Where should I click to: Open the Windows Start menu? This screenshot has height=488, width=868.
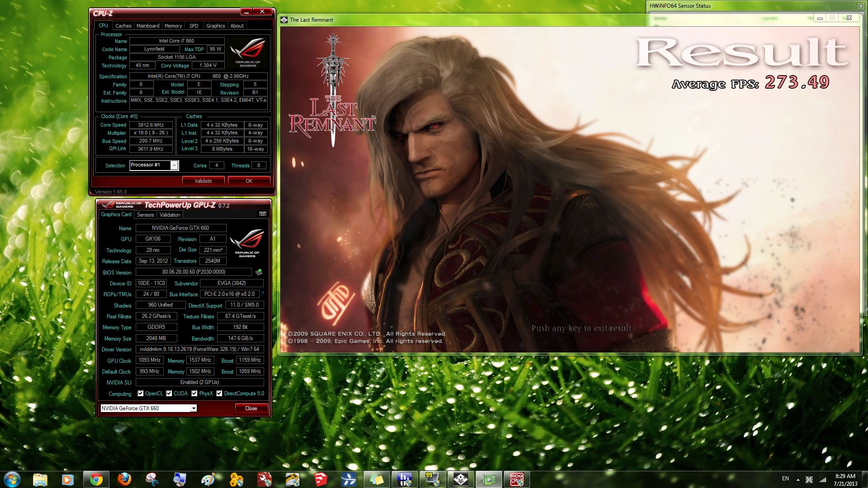[x=11, y=479]
